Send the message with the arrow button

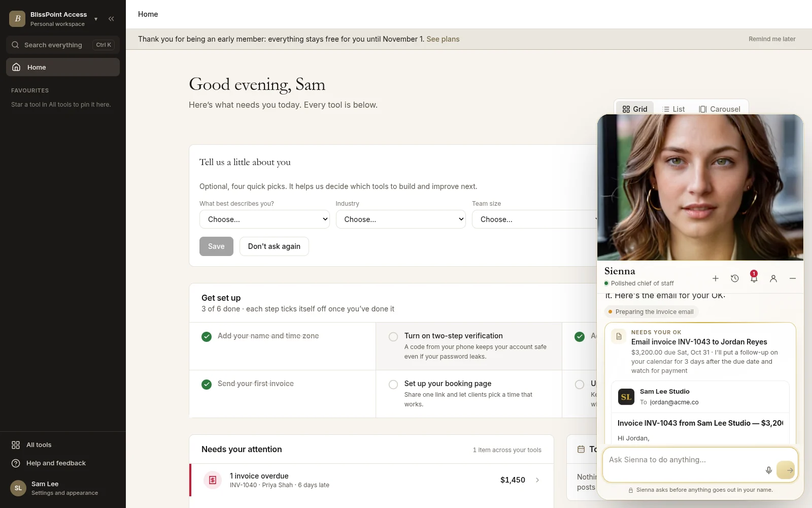click(786, 470)
